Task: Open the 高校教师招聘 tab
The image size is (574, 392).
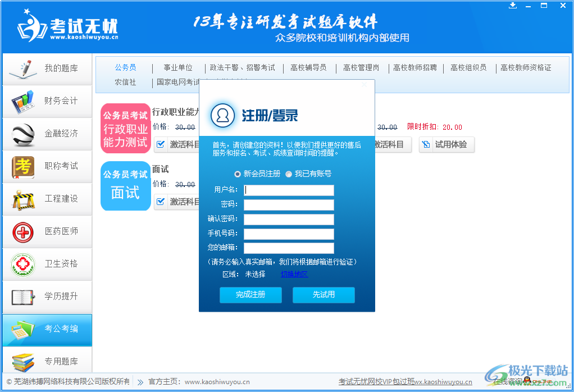Action: tap(414, 67)
